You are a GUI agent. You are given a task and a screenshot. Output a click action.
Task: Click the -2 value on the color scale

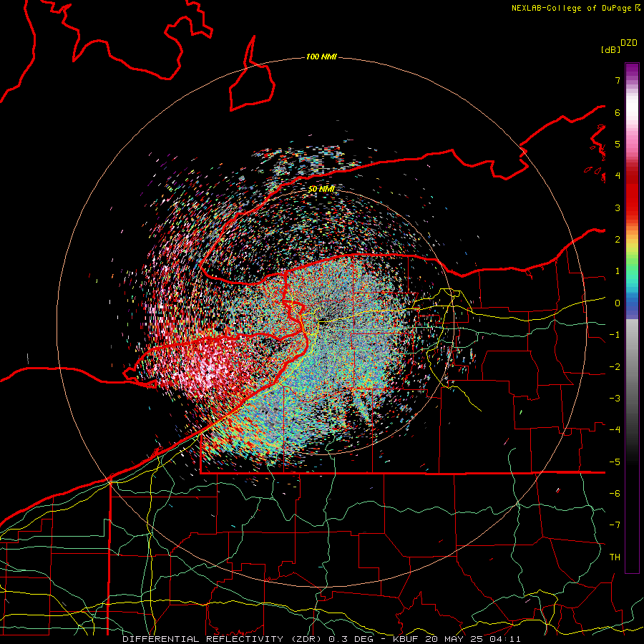click(615, 367)
